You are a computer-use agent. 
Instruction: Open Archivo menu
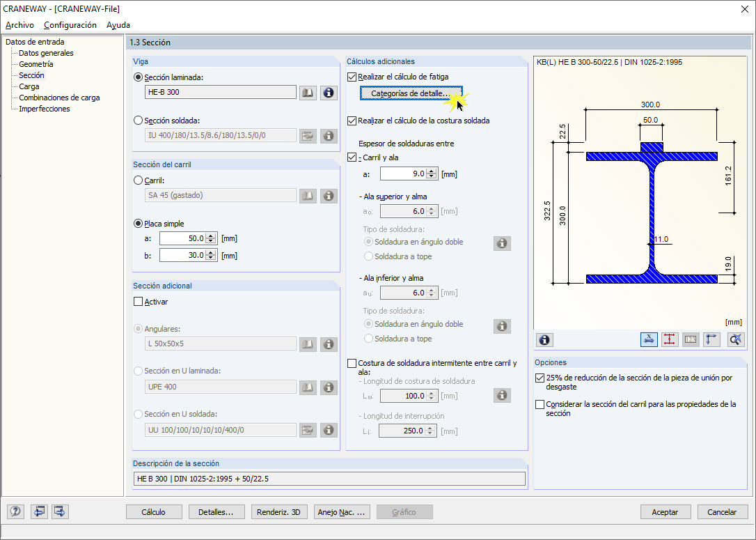19,25
